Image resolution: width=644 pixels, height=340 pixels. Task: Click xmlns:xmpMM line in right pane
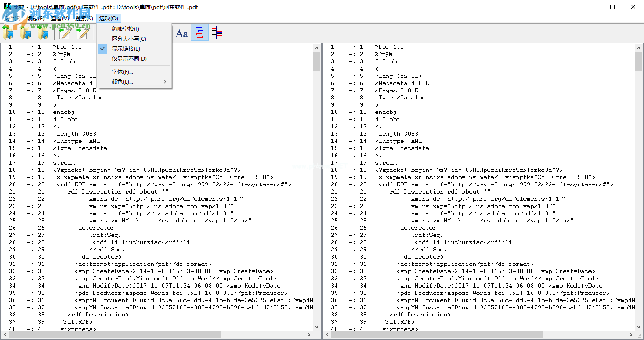[494, 221]
